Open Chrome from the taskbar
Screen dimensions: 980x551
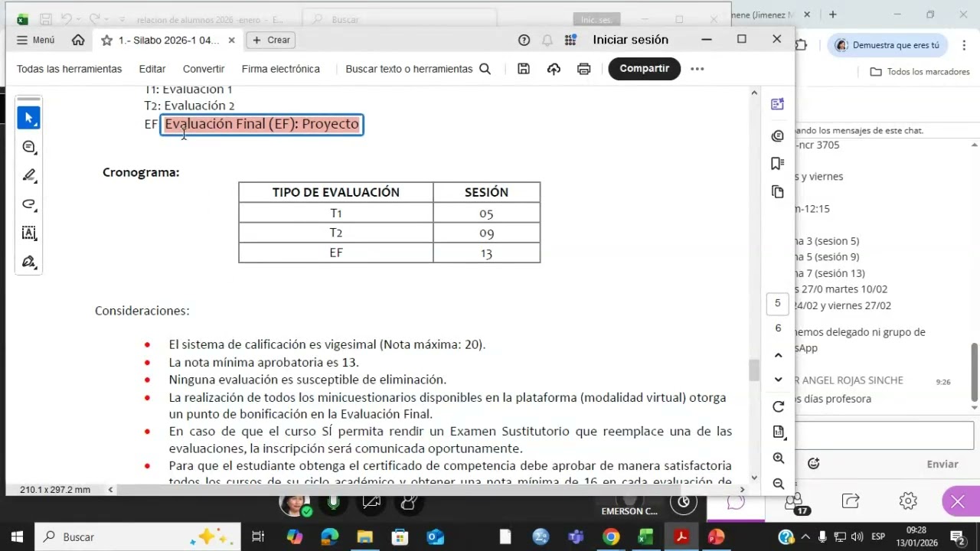click(x=611, y=537)
